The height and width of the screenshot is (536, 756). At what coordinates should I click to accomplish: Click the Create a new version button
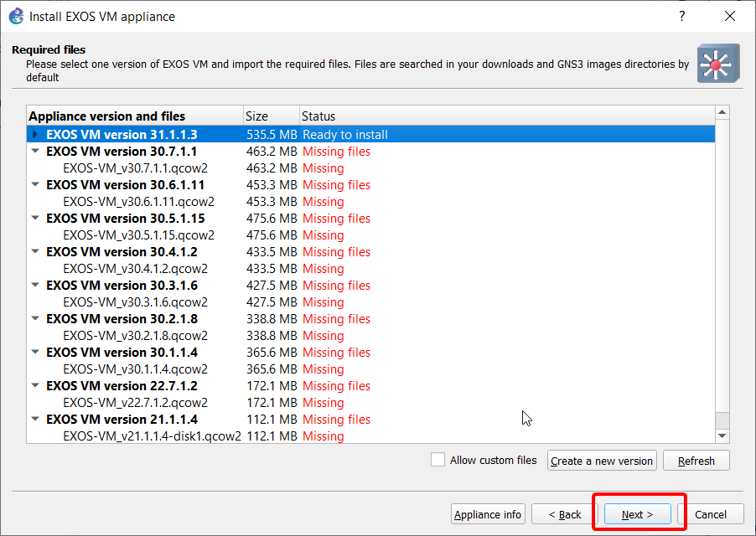pos(602,461)
